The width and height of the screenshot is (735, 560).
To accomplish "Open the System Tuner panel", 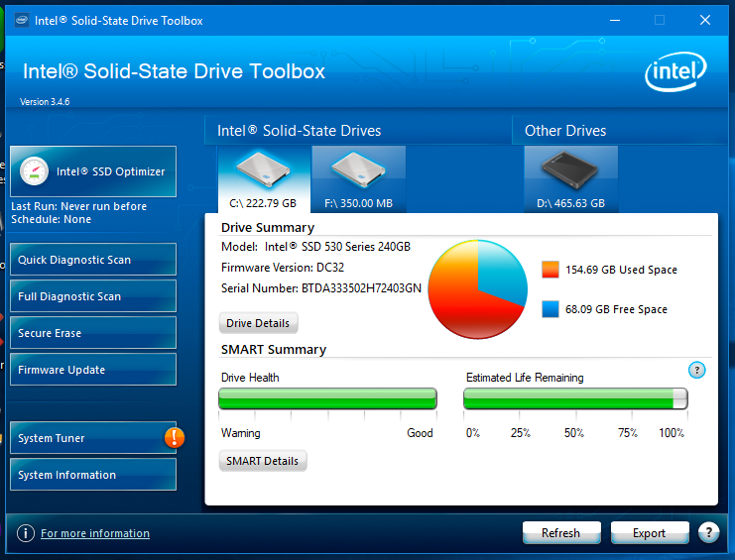I will 93,438.
